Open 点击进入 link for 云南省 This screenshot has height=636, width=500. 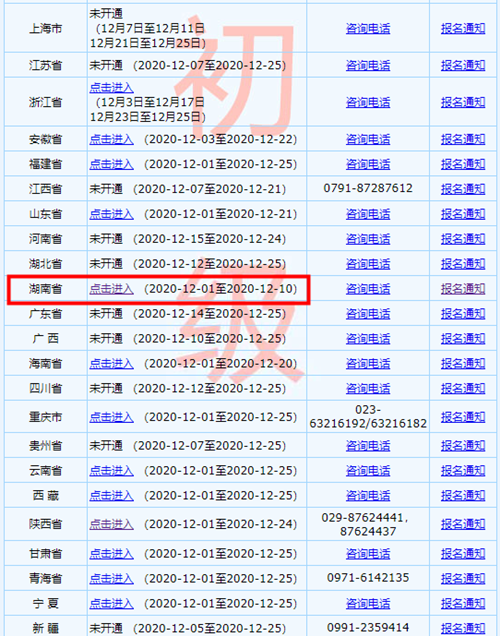(x=112, y=471)
